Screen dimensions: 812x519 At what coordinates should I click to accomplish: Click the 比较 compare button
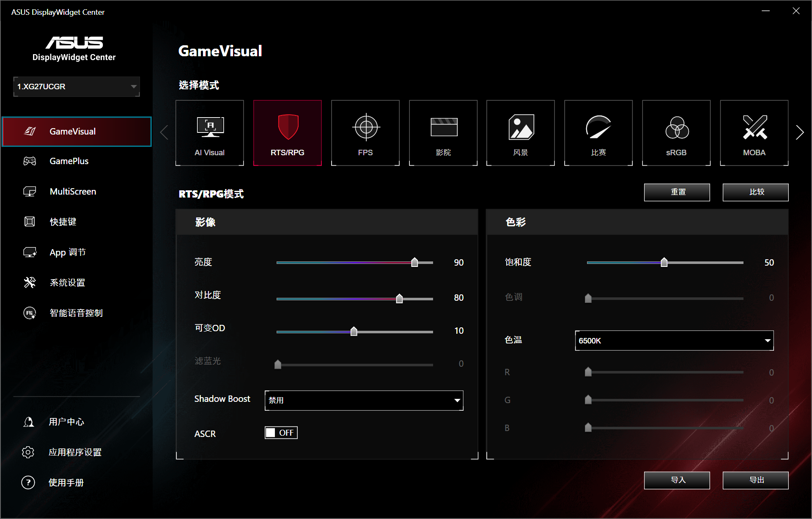[x=755, y=192]
